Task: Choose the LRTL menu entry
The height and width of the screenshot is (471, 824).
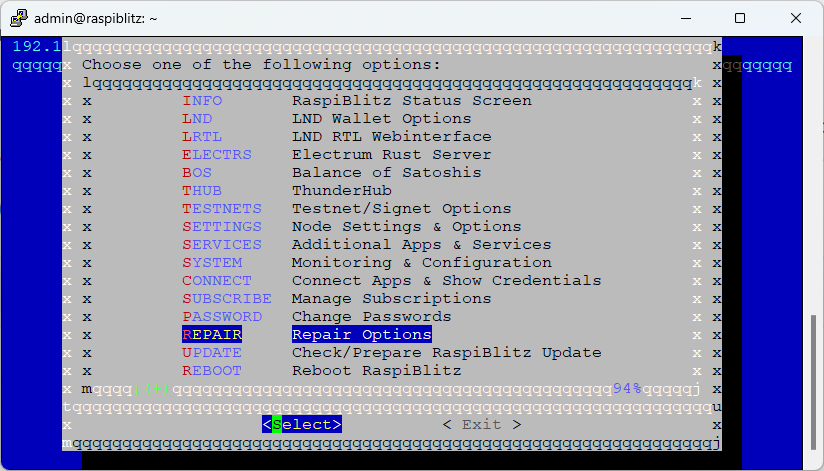Action: coord(202,137)
